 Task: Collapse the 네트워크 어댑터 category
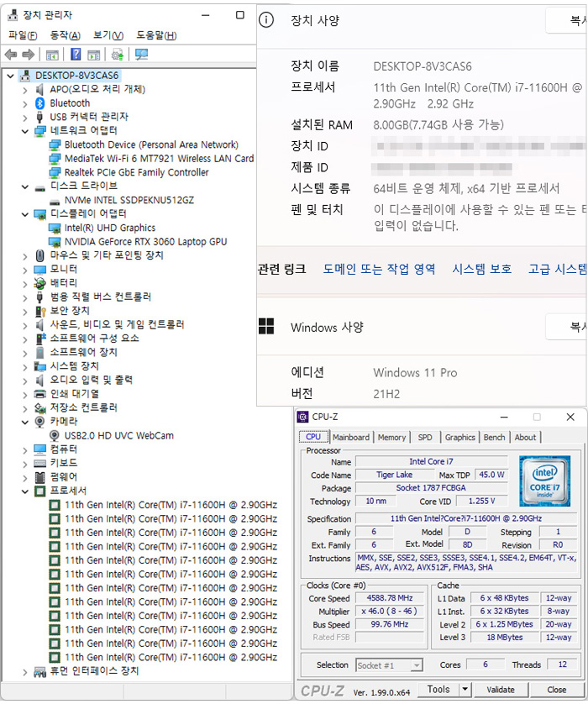click(25, 131)
